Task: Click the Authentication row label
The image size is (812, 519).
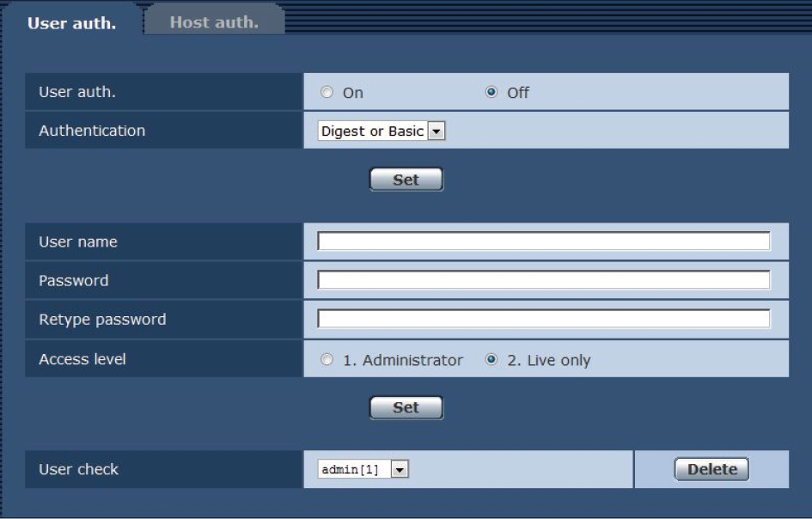Action: [92, 131]
